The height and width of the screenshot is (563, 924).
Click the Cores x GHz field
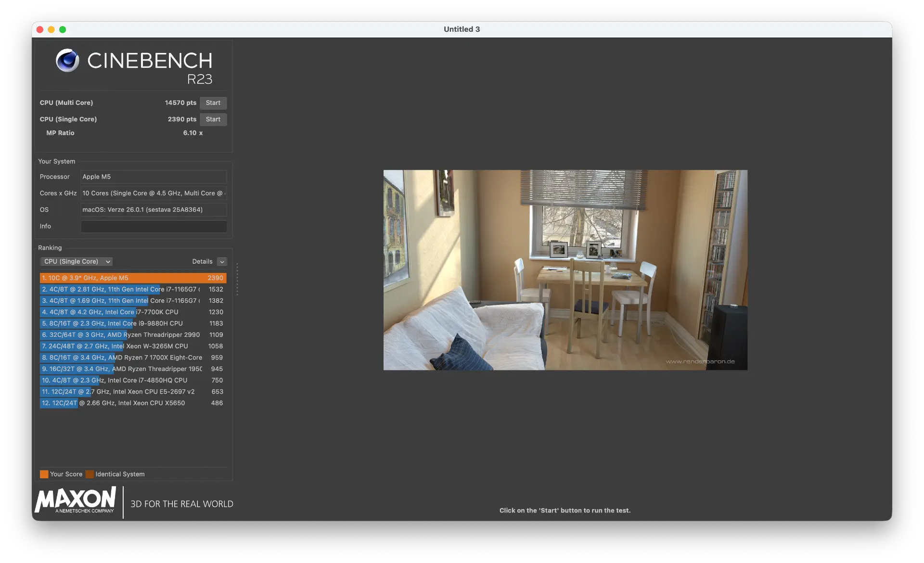click(154, 193)
